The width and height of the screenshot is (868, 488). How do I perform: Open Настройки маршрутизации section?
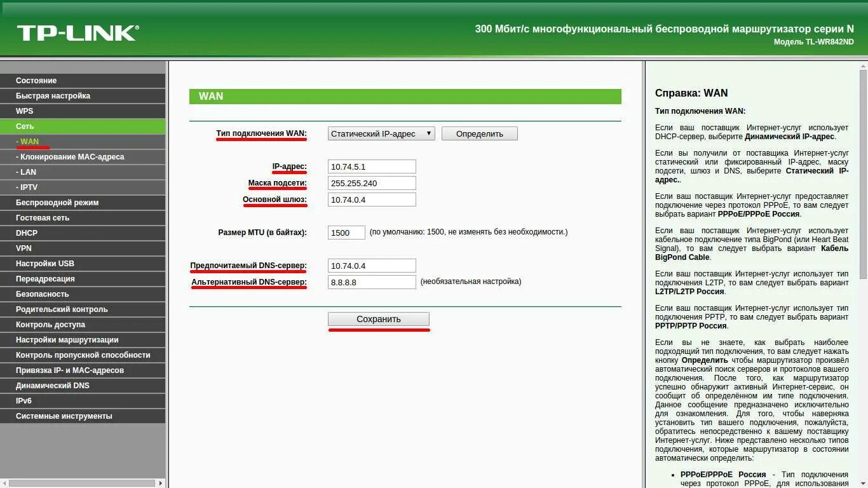tap(83, 340)
